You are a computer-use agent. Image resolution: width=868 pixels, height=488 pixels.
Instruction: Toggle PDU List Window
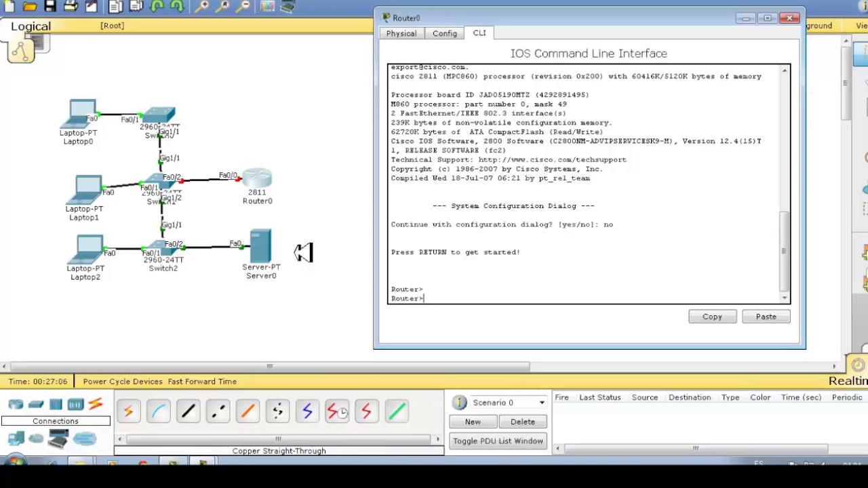(x=498, y=441)
